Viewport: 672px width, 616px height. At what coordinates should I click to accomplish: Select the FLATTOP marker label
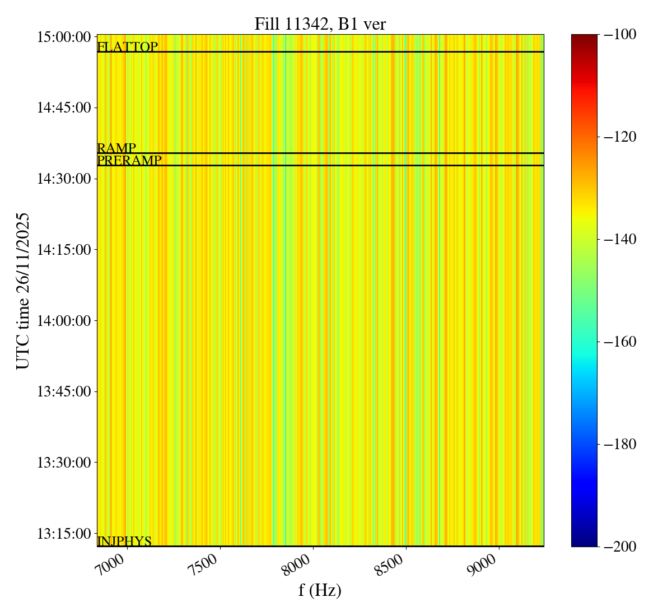[x=127, y=47]
